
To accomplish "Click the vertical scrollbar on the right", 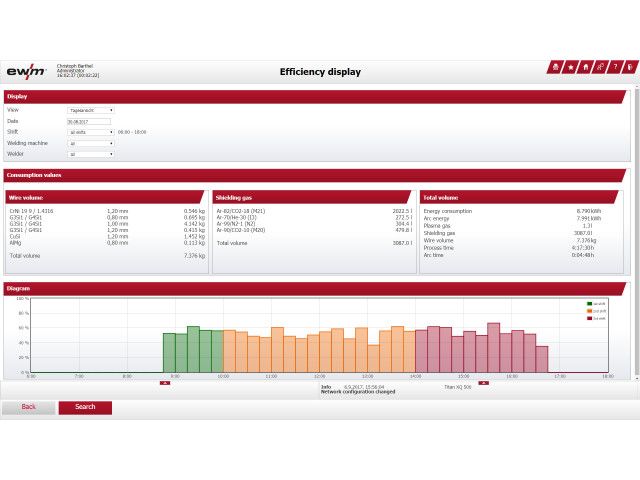I will pos(635,200).
